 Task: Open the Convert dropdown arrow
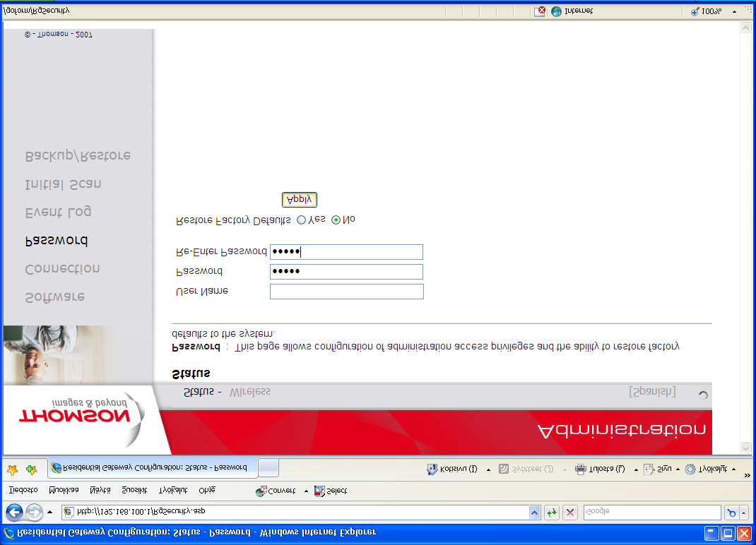click(x=306, y=491)
